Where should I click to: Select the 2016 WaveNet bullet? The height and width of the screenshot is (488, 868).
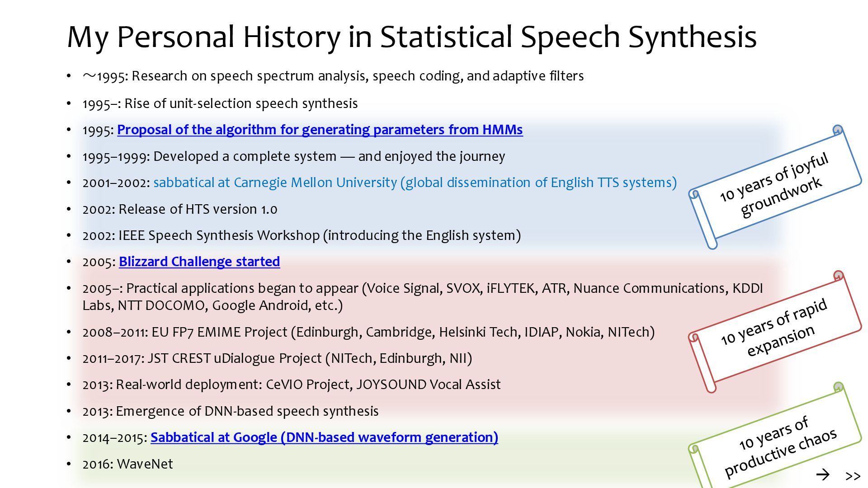pos(127,464)
